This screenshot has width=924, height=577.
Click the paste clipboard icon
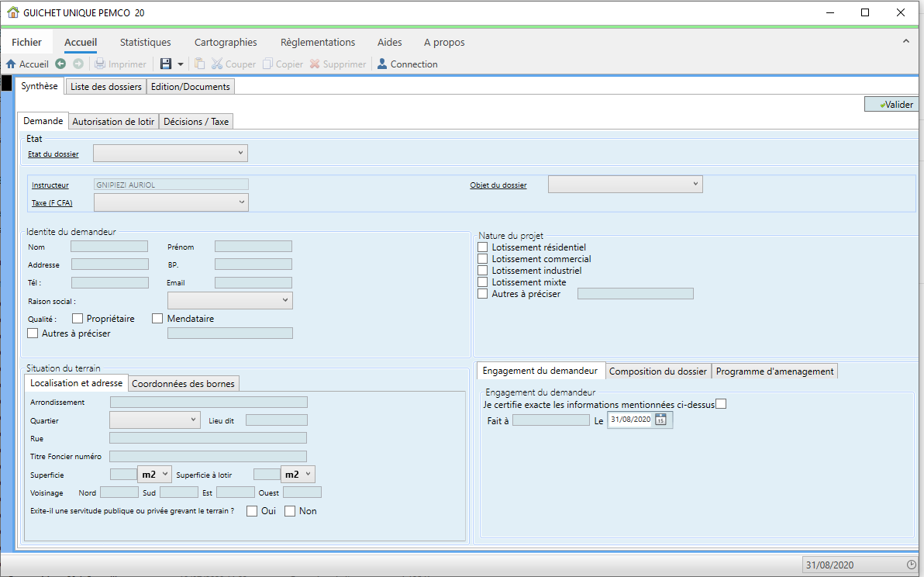coord(200,64)
